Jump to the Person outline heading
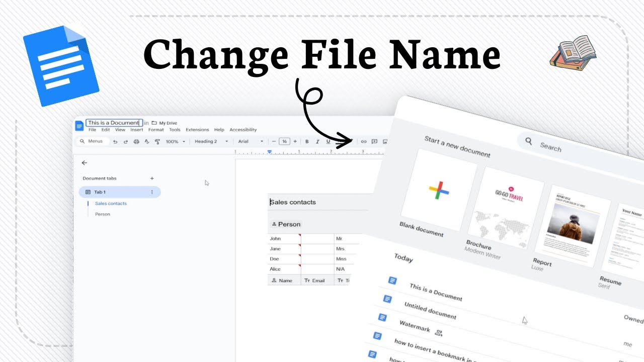 (x=103, y=214)
